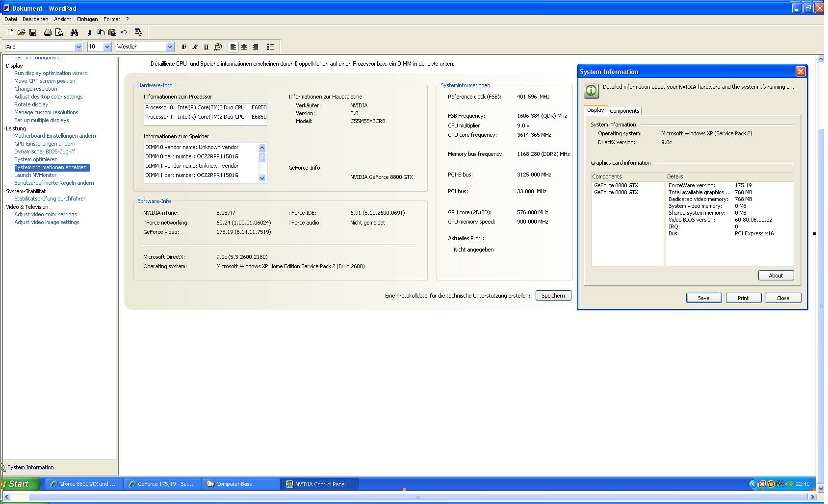Open the Arial font dropdown
This screenshot has width=828, height=504.
click(78, 47)
